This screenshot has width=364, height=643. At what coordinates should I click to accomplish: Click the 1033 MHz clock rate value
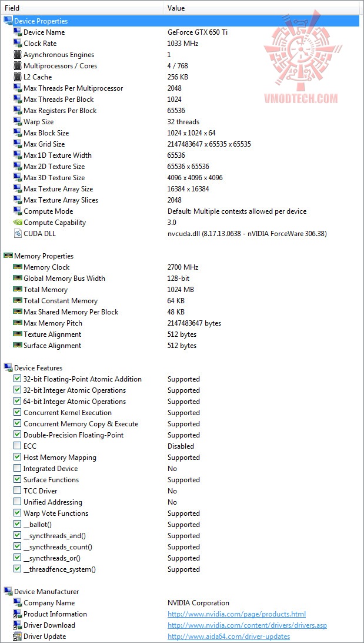pyautogui.click(x=183, y=43)
